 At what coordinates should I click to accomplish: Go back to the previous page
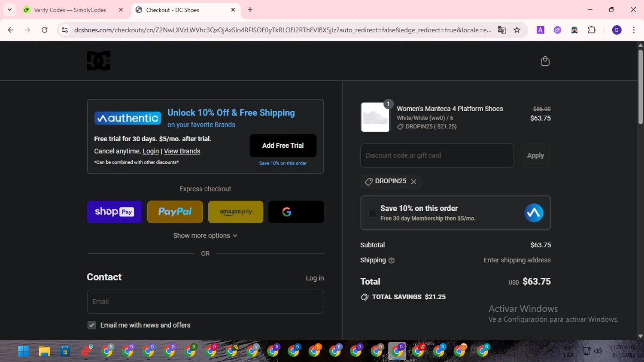point(11,30)
